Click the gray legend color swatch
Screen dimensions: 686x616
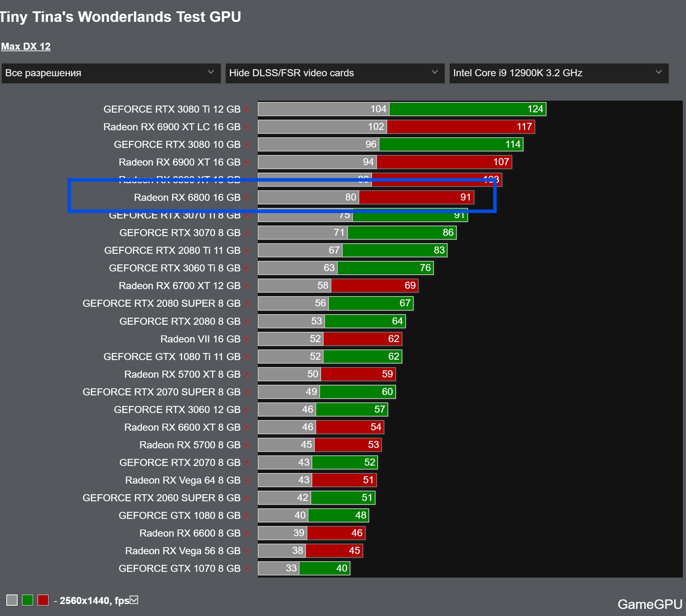point(12,600)
